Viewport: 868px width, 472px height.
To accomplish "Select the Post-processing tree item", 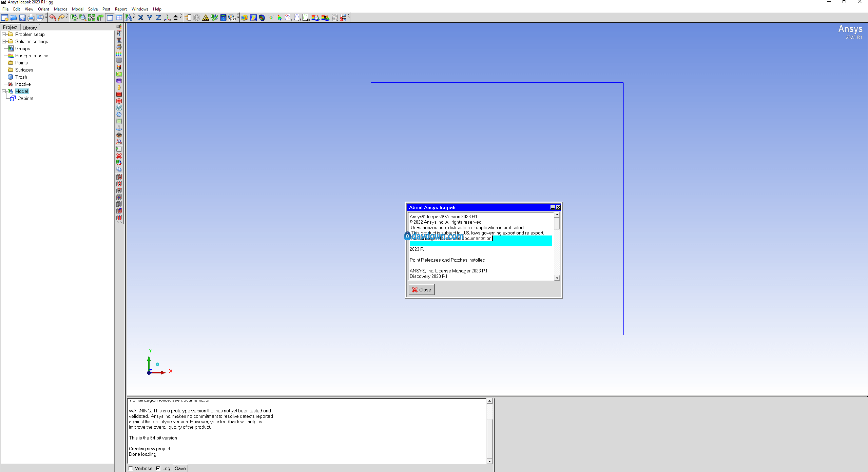I will click(32, 56).
